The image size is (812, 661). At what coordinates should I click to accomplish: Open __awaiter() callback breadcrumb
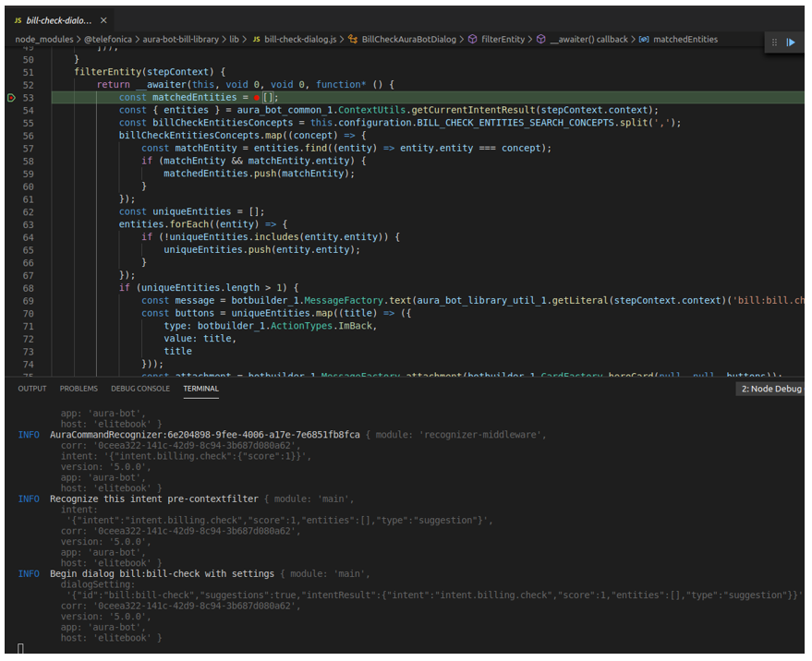588,40
